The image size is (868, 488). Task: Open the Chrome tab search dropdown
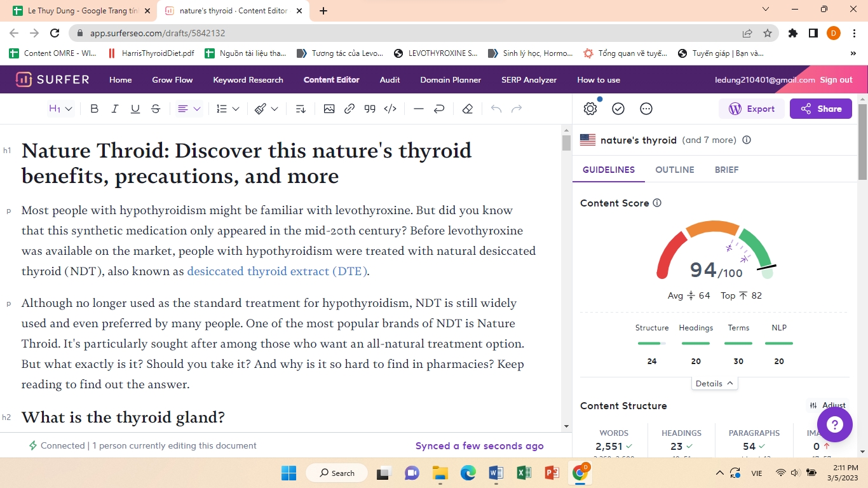(766, 10)
